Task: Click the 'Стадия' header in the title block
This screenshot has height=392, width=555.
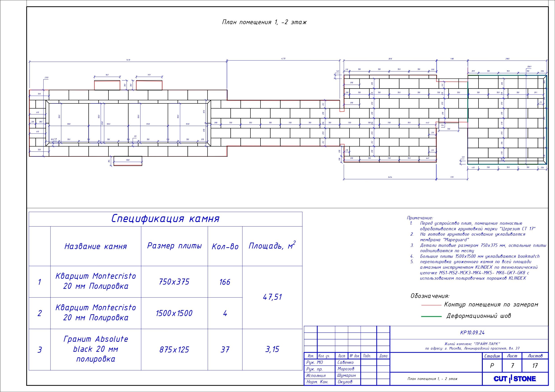Action: coord(492,356)
